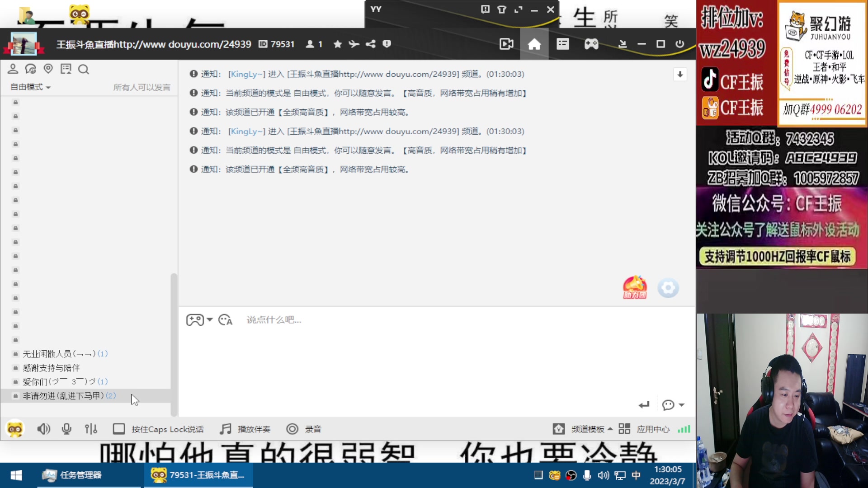The image size is (868, 488).
Task: Start 录音 recording
Action: pyautogui.click(x=304, y=429)
